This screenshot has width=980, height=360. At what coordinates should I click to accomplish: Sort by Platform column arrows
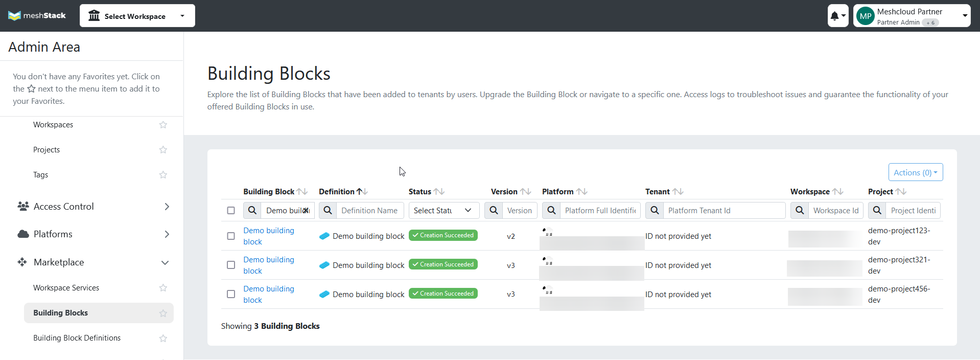tap(581, 191)
